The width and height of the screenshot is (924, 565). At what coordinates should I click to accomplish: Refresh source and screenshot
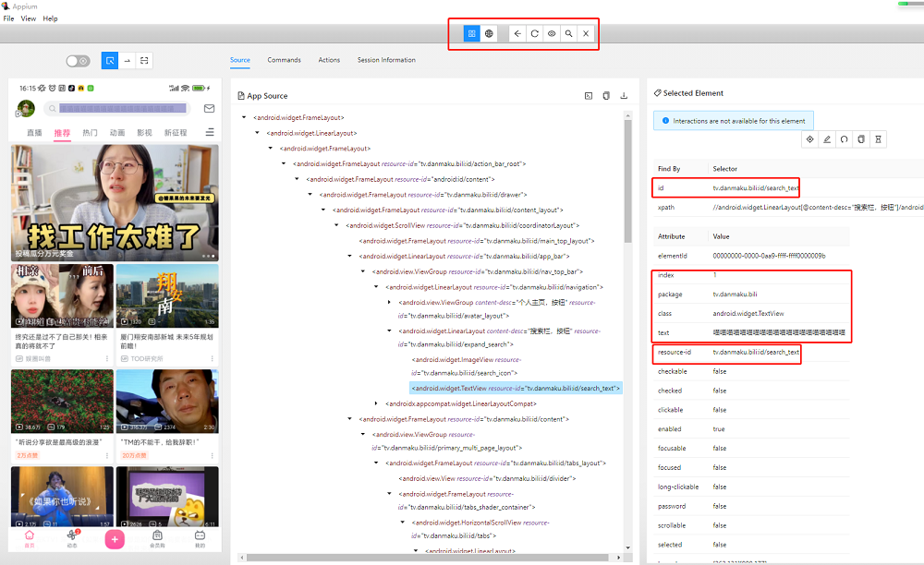pyautogui.click(x=534, y=33)
